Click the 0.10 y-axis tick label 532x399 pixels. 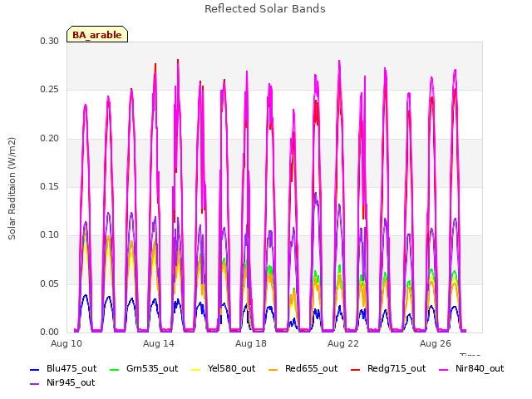(50, 234)
